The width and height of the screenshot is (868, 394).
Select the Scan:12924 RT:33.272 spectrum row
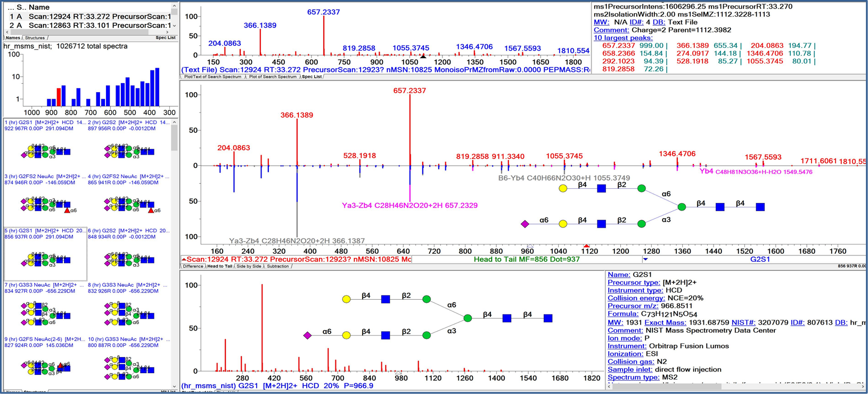pos(89,17)
